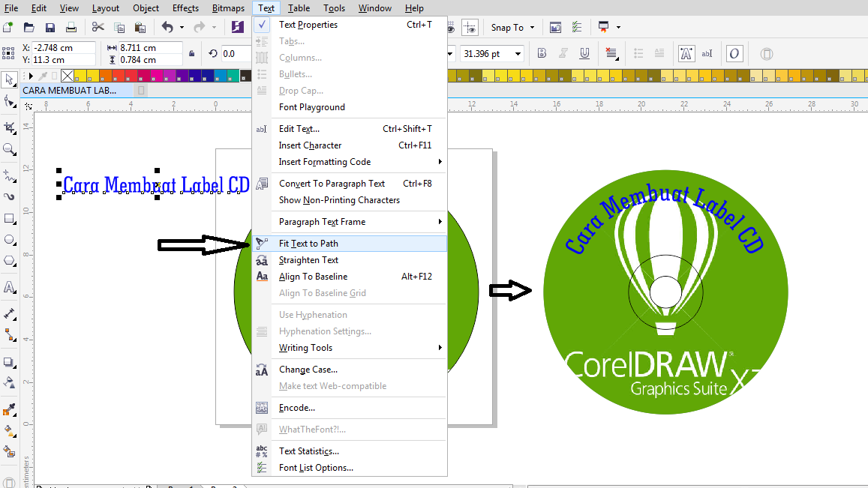
Task: Click the Cut scissors icon
Action: pyautogui.click(x=98, y=27)
